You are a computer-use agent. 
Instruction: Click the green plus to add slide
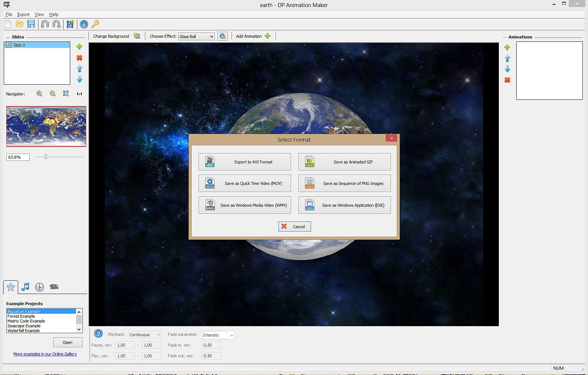coord(79,47)
